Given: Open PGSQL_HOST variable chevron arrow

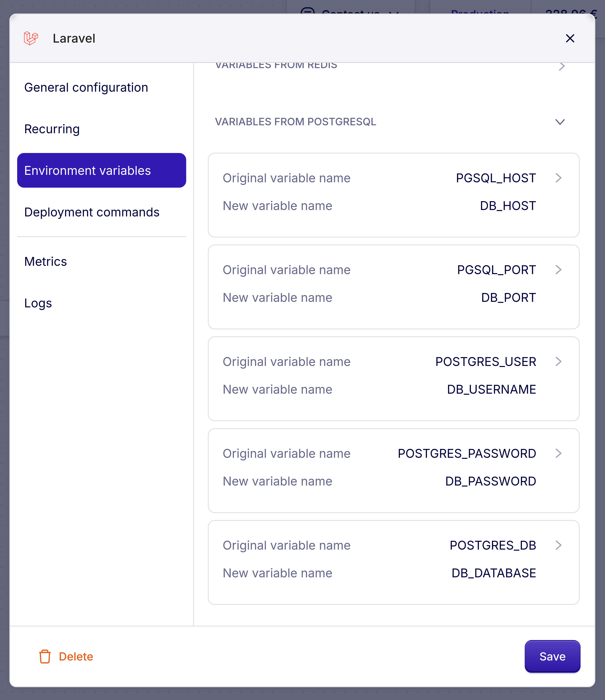Looking at the screenshot, I should (x=558, y=178).
